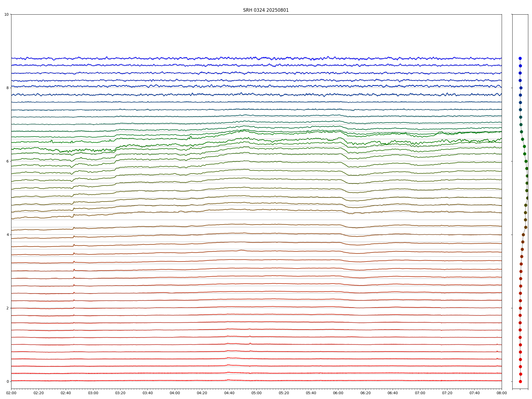Select the 06:00 x-axis tick label
The image size is (532, 399).
(338, 393)
